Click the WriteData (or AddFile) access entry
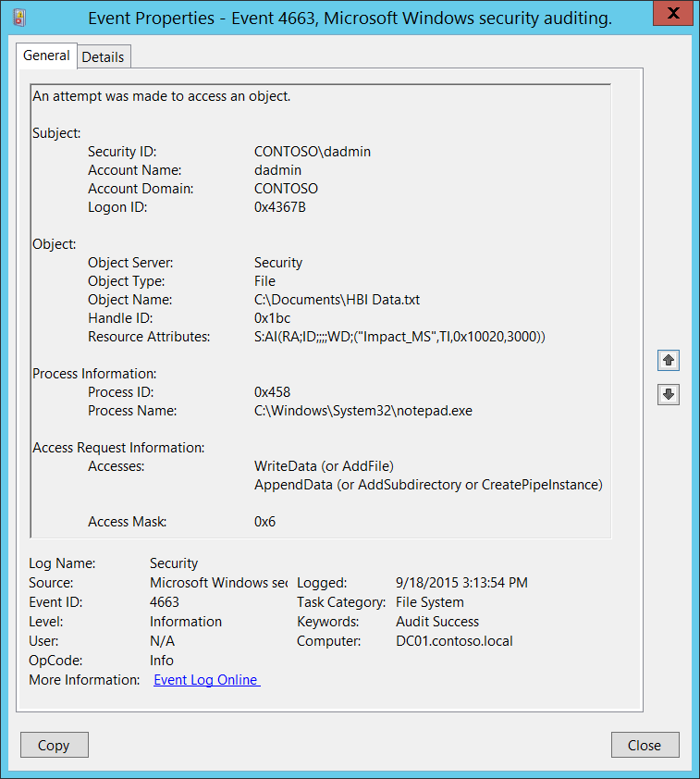This screenshot has width=700, height=779. pyautogui.click(x=325, y=466)
